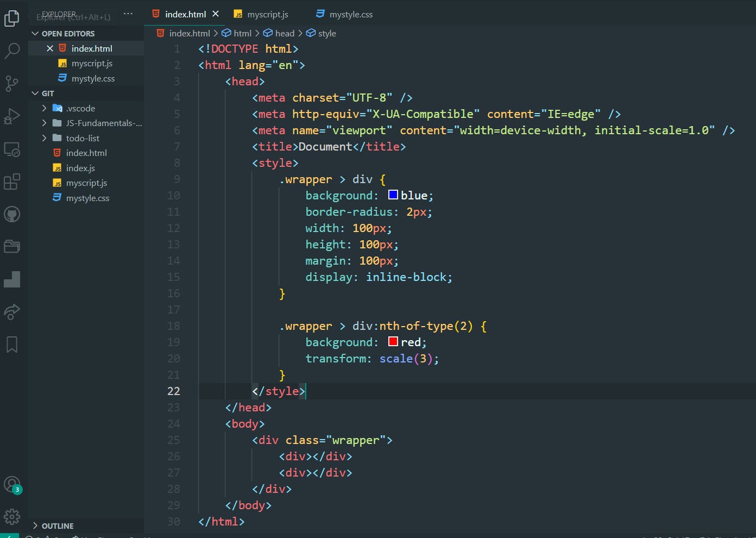Click 'scale(3)' value on line 20

click(x=406, y=359)
